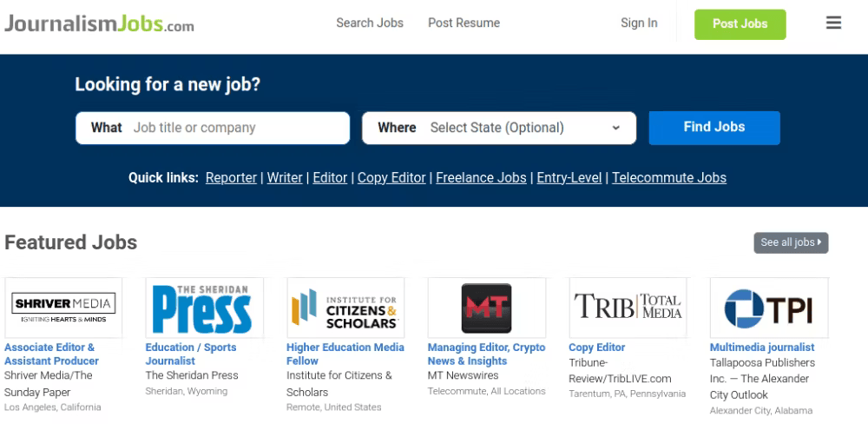
Task: Click the Job title or company field
Action: point(213,128)
